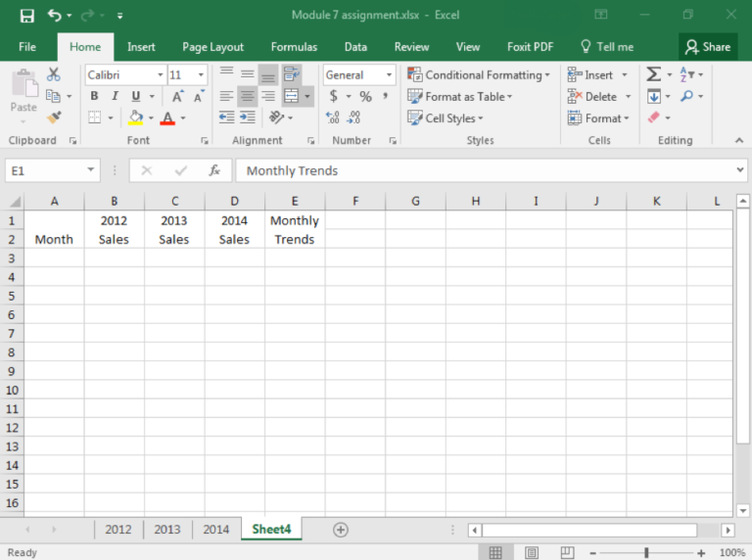
Task: Switch to Page Layout view icon
Action: click(532, 553)
